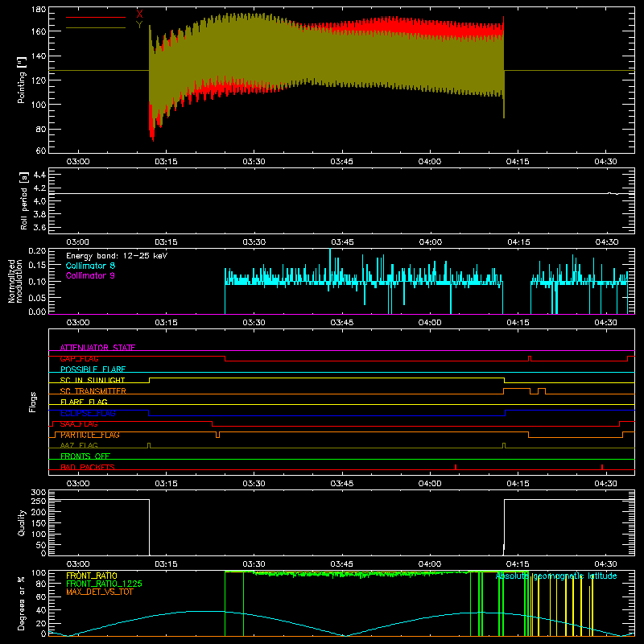Click the POSSIBLE_FLARE flag label
Image resolution: width=644 pixels, height=644 pixels.
tap(93, 369)
